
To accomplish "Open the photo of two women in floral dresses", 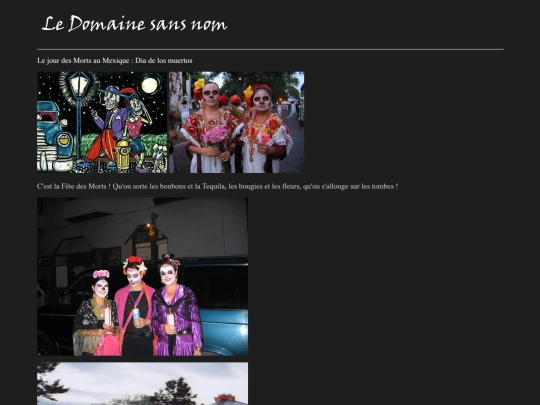I will pos(237,122).
